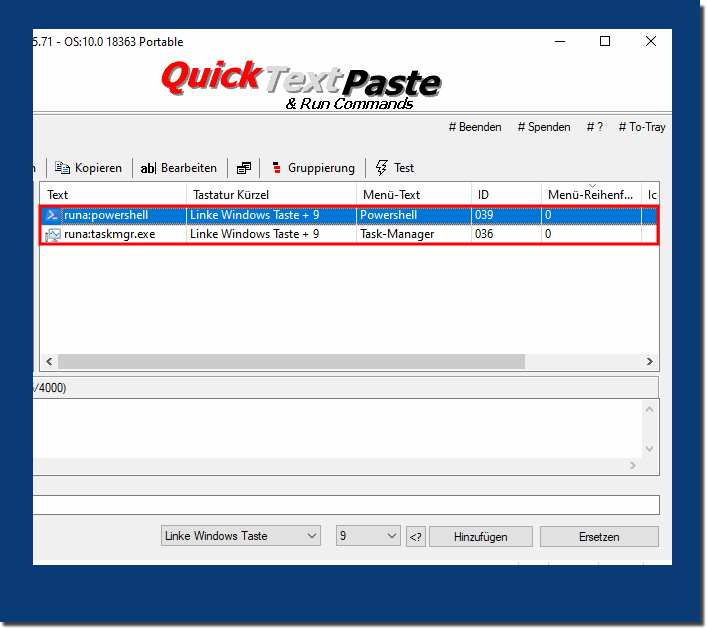Click the ID cell 039

click(x=506, y=215)
